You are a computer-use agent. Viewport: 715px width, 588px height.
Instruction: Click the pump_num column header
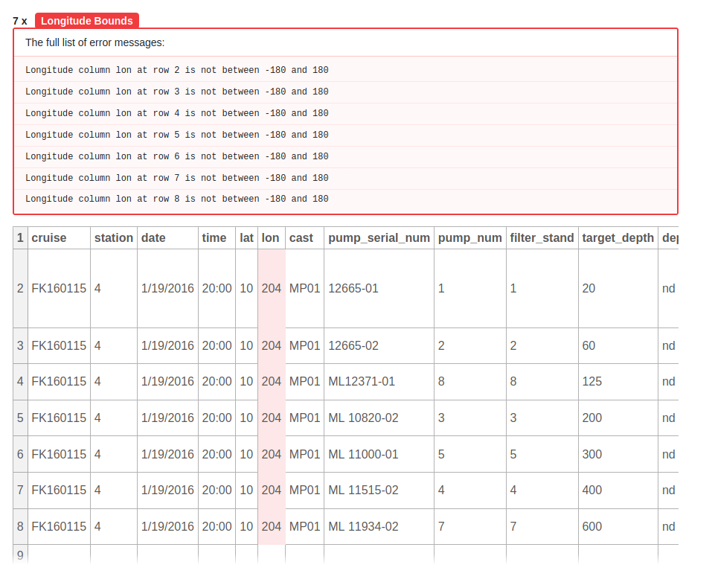point(469,237)
